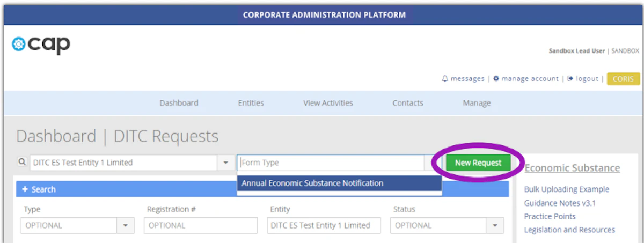Open the Legislation and Resources link
Image resolution: width=644 pixels, height=243 pixels.
point(569,230)
